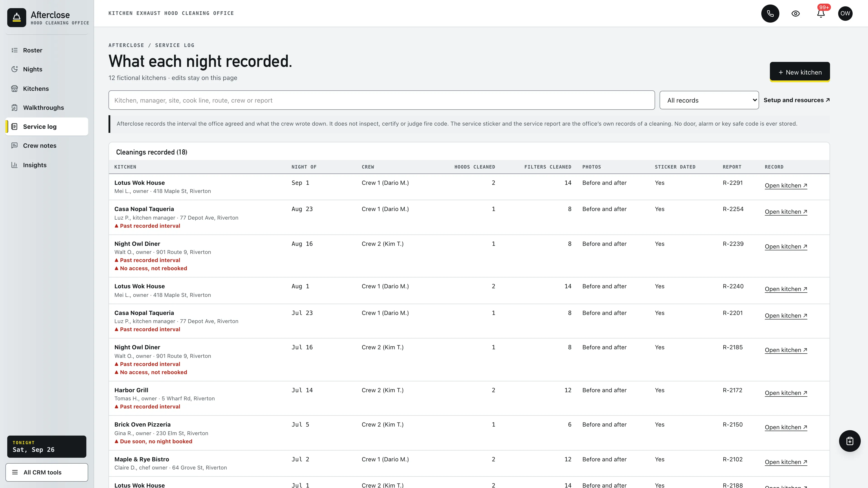Click the Filters Cleaned column header

click(547, 167)
